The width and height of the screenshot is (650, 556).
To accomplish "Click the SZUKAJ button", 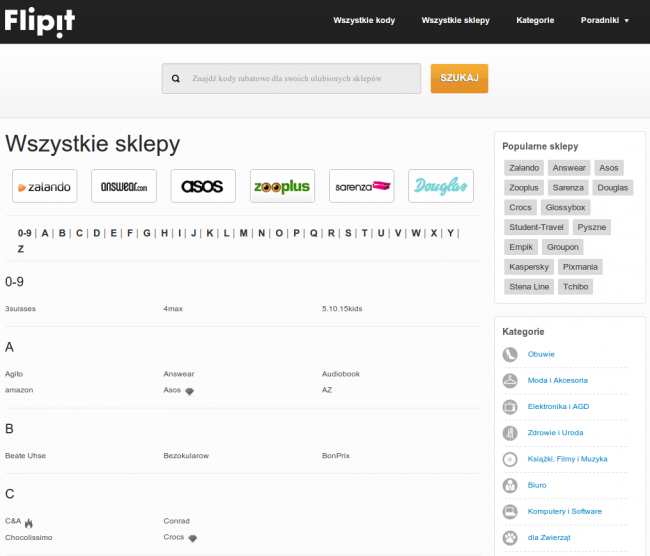I will coord(459,78).
